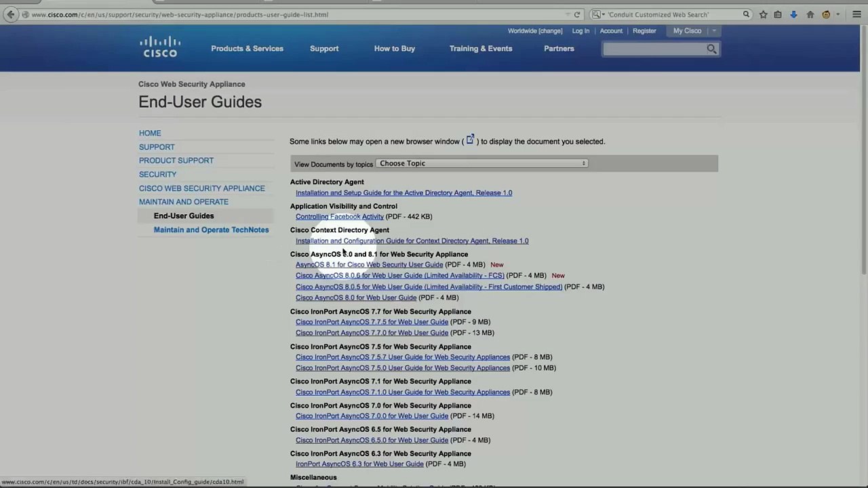
Task: Click the monkey extension icon
Action: (x=826, y=14)
